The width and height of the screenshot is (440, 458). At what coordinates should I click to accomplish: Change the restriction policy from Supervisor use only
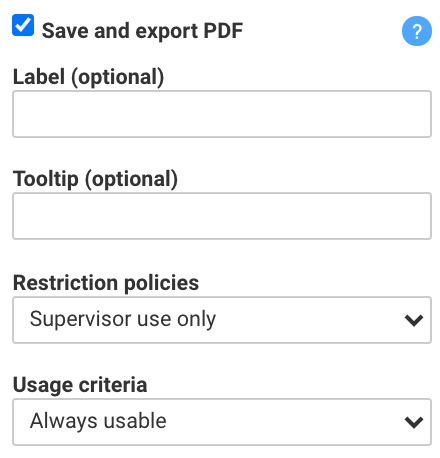(222, 320)
